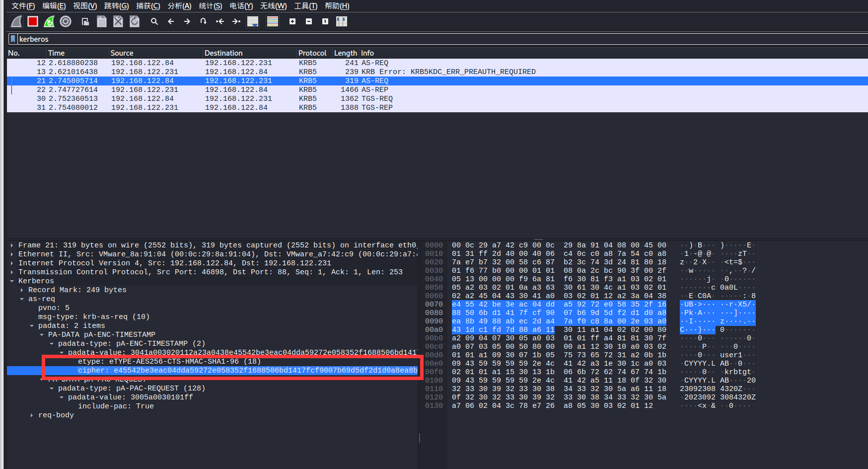Expand the req-body tree node

tap(32, 415)
